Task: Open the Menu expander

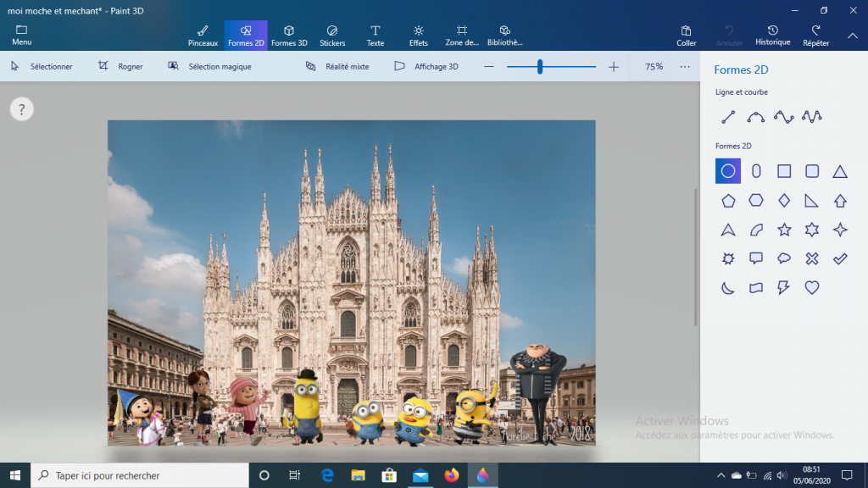Action: coord(22,35)
